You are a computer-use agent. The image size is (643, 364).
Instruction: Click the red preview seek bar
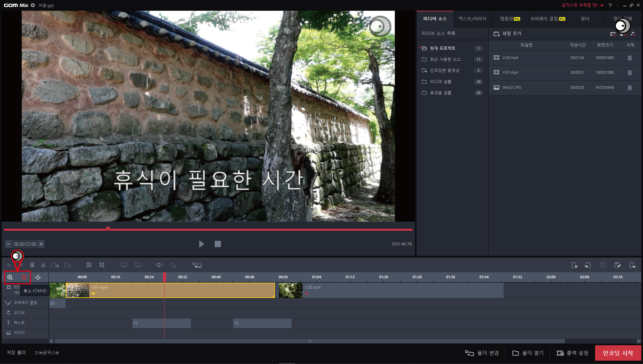coord(234,230)
